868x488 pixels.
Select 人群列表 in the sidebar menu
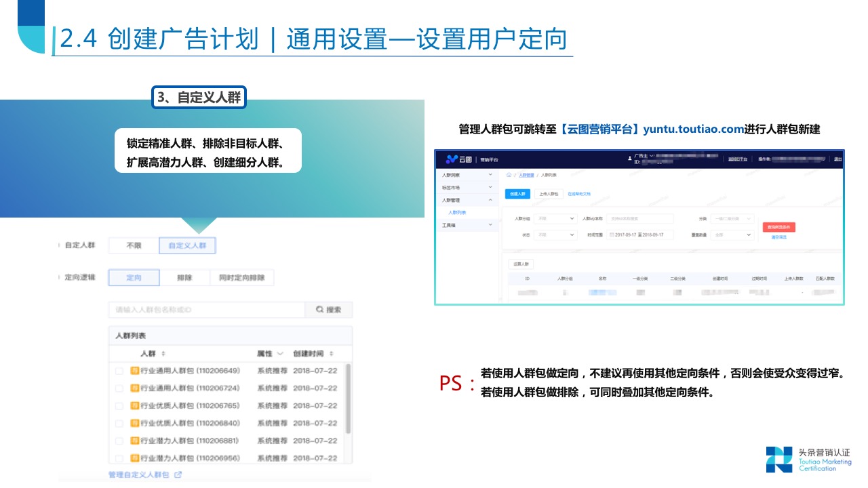(456, 212)
